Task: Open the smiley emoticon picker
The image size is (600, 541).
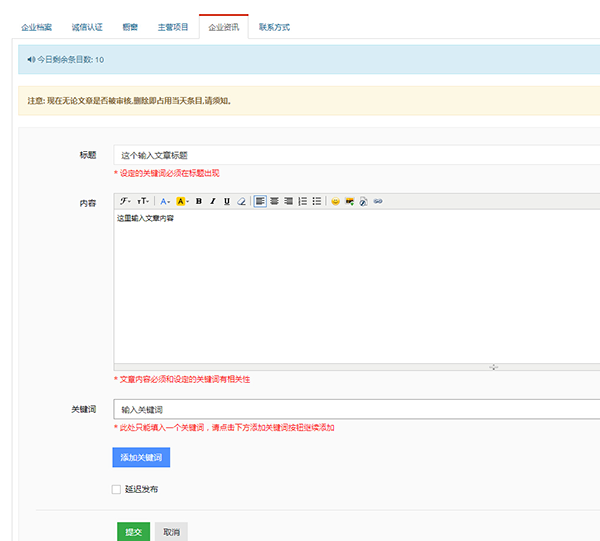Action: [336, 201]
